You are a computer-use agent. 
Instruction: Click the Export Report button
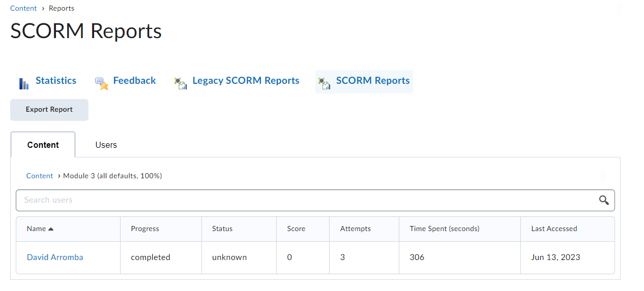pyautogui.click(x=49, y=110)
